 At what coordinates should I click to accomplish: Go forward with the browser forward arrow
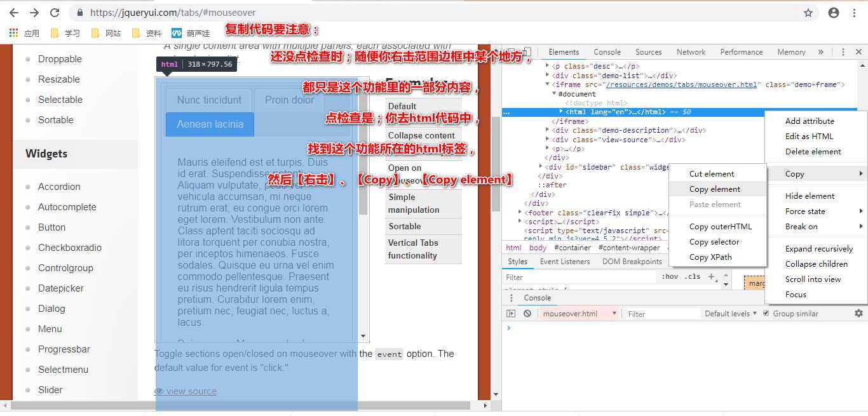[34, 13]
